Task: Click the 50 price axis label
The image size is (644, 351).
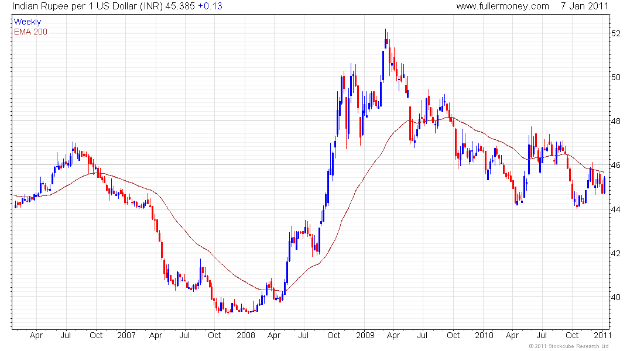Action: [x=616, y=77]
